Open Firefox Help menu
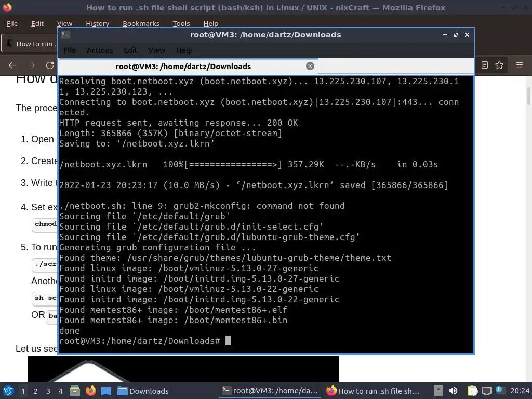 tap(211, 23)
